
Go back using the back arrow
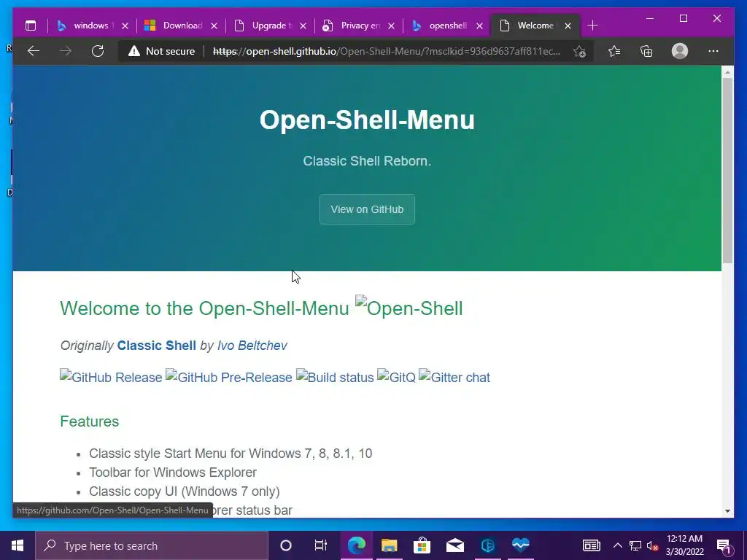(x=34, y=51)
